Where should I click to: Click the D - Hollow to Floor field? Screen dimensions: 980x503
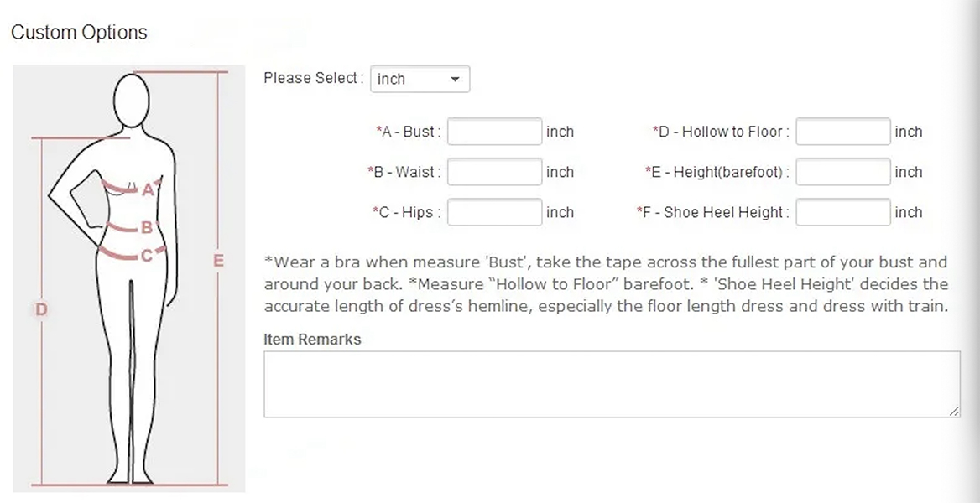click(x=842, y=132)
